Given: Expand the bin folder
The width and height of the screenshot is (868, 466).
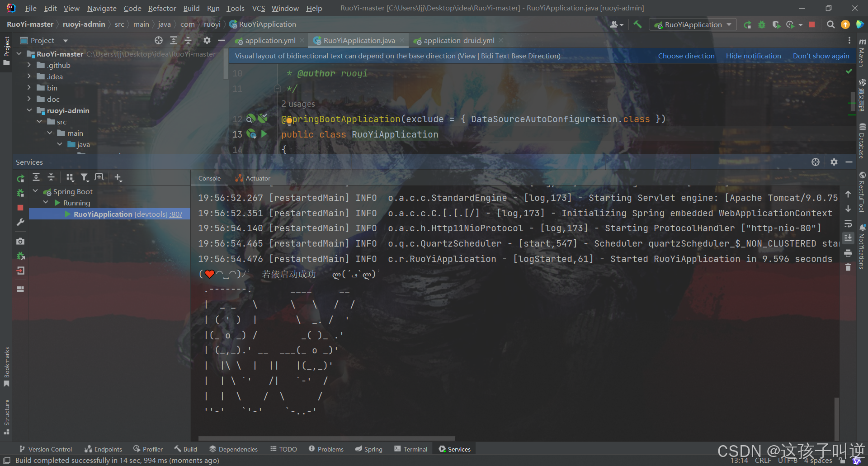Looking at the screenshot, I should (29, 88).
